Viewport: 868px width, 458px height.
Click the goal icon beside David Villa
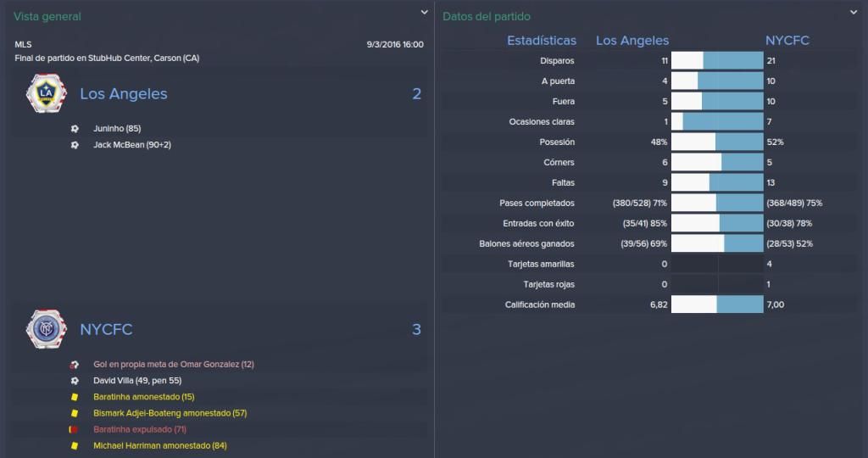(75, 381)
